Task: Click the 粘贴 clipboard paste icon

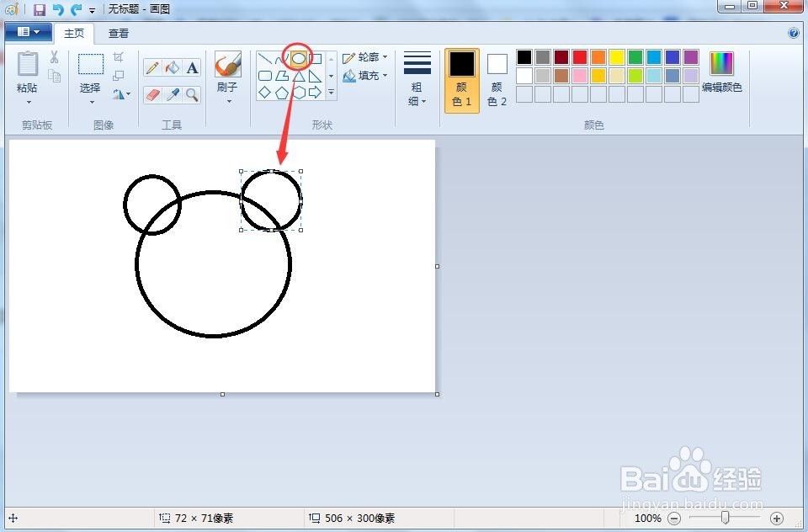Action: click(x=27, y=63)
